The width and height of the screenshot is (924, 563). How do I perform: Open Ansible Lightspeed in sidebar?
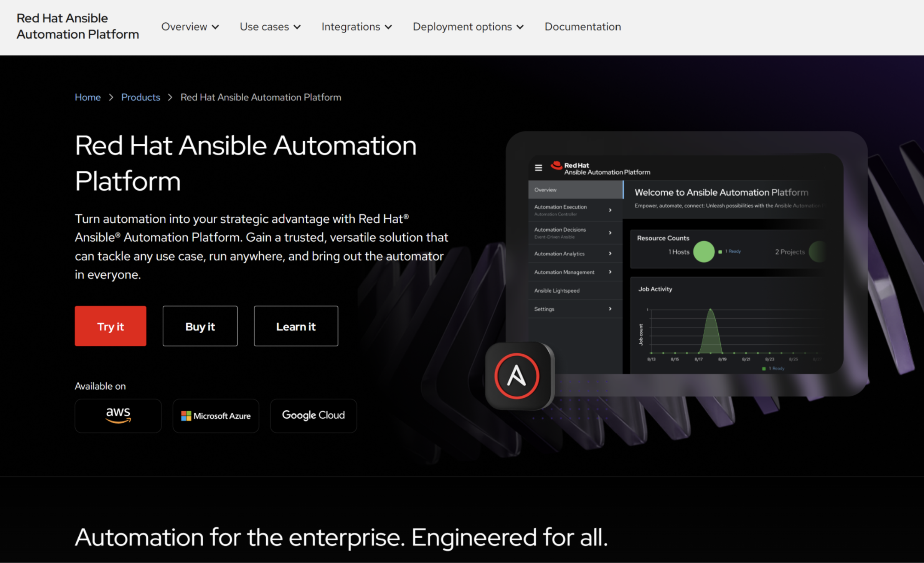coord(576,290)
